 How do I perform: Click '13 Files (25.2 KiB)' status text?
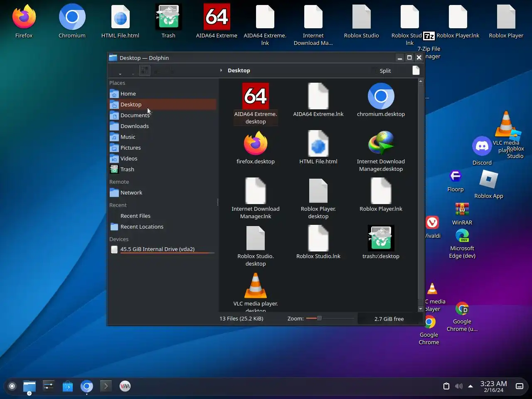pyautogui.click(x=241, y=319)
